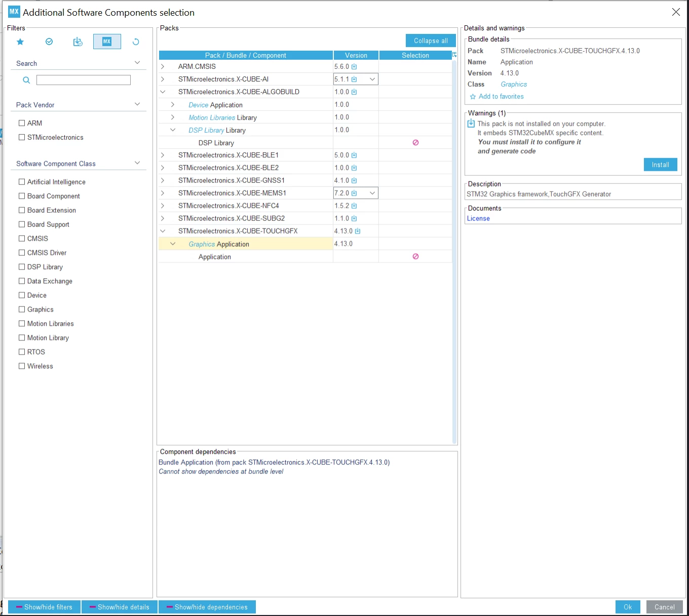Click the column settings icon beside Selection header
This screenshot has height=616, width=689.
click(x=454, y=55)
